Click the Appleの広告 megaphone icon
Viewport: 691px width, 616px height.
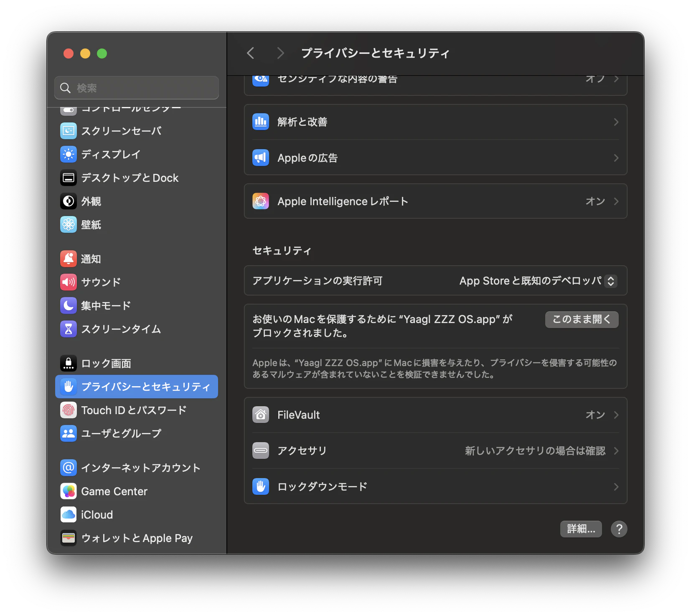click(x=261, y=158)
